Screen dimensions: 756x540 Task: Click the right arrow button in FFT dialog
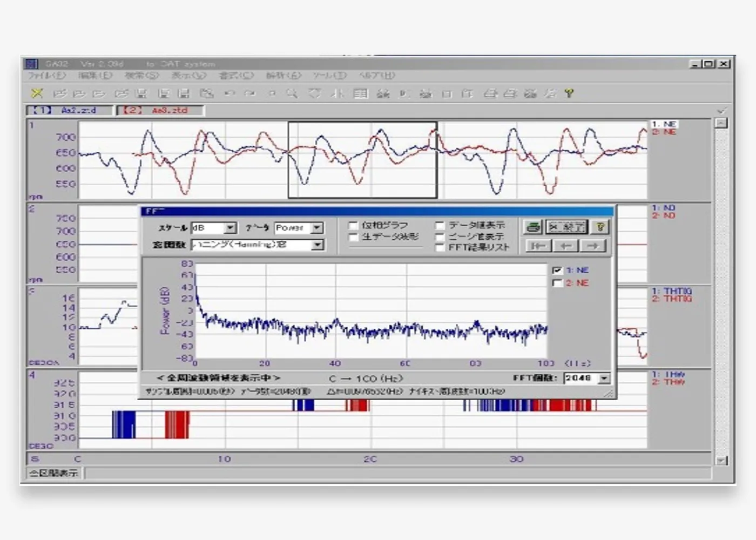click(x=593, y=246)
